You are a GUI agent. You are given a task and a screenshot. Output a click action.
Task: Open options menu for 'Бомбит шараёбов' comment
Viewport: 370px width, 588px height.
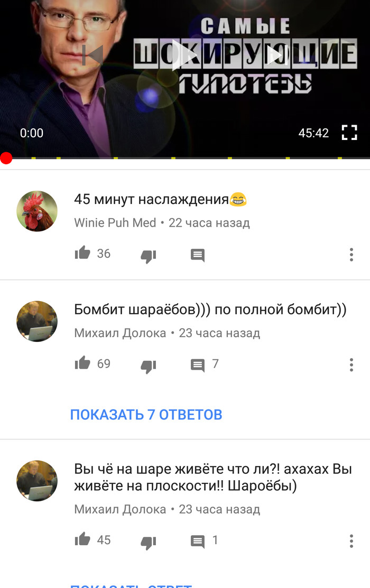(351, 365)
